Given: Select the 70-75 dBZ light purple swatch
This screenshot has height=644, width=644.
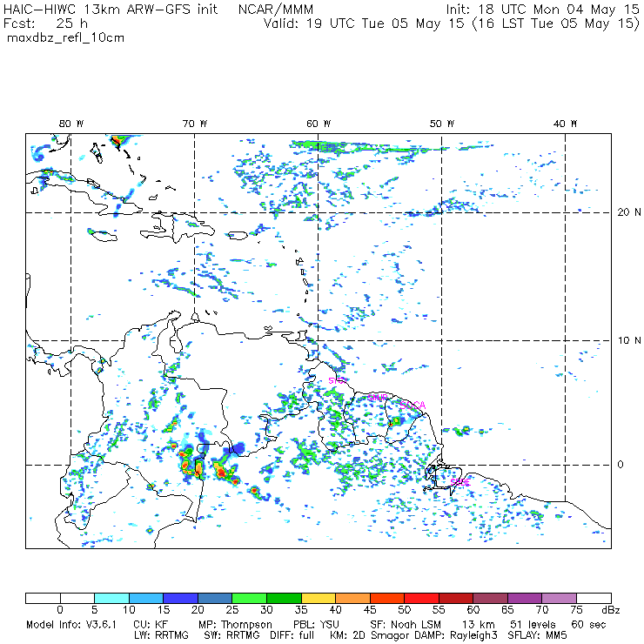Looking at the screenshot, I should pos(560,598).
